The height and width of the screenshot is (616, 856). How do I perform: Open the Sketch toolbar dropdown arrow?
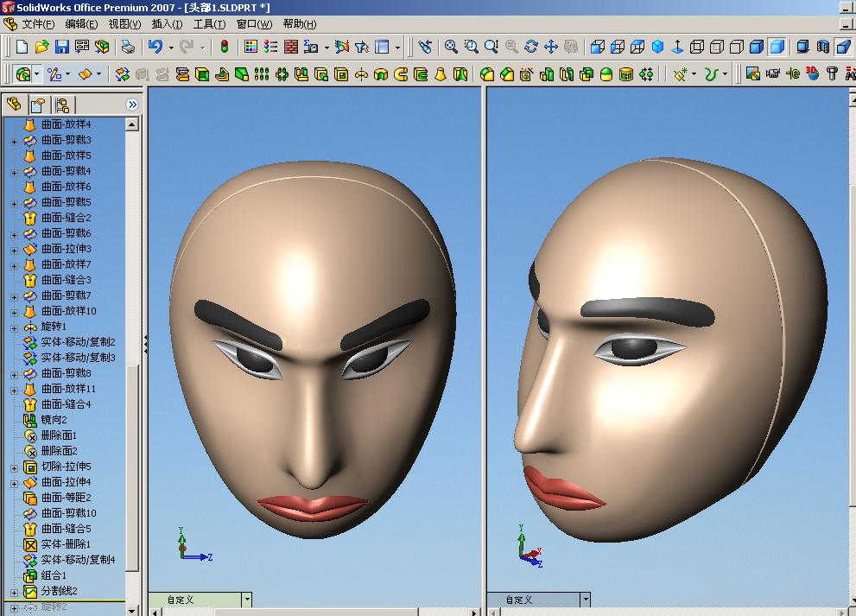point(67,74)
